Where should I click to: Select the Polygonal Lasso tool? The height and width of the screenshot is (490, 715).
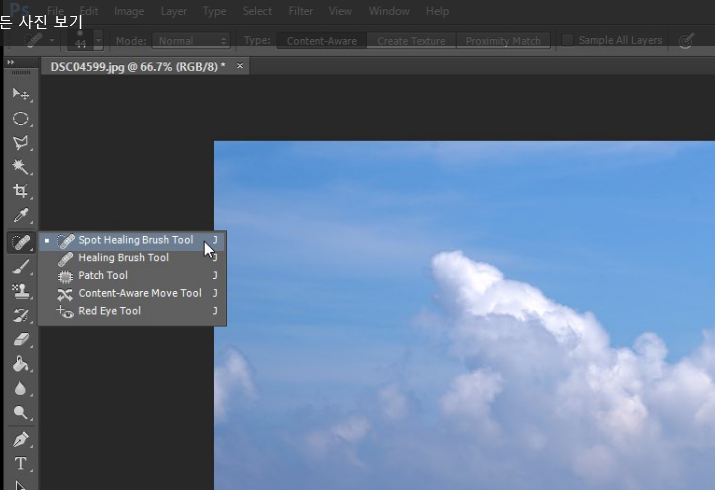pyautogui.click(x=21, y=143)
